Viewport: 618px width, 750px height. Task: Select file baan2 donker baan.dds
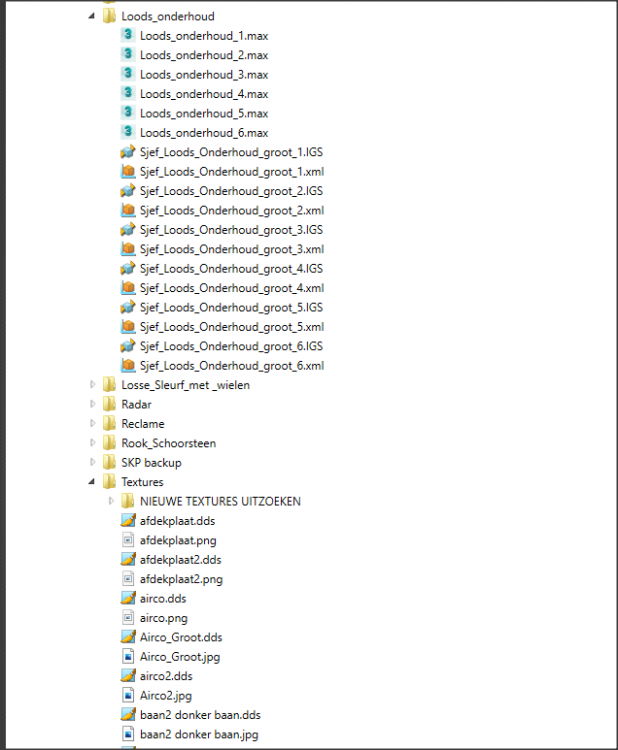[x=200, y=715]
